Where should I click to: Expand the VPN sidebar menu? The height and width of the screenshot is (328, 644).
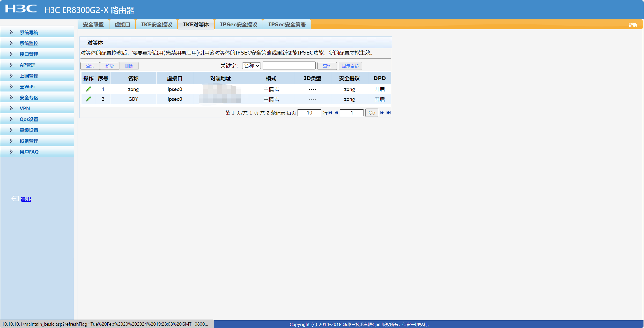pyautogui.click(x=25, y=108)
